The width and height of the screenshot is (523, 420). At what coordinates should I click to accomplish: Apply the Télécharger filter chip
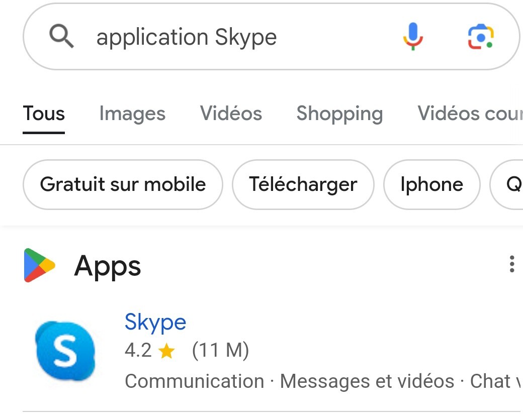pos(303,184)
